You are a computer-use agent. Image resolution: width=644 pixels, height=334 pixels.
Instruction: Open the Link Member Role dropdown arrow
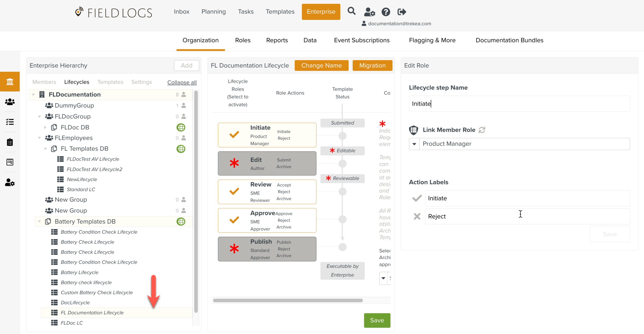[x=414, y=144]
